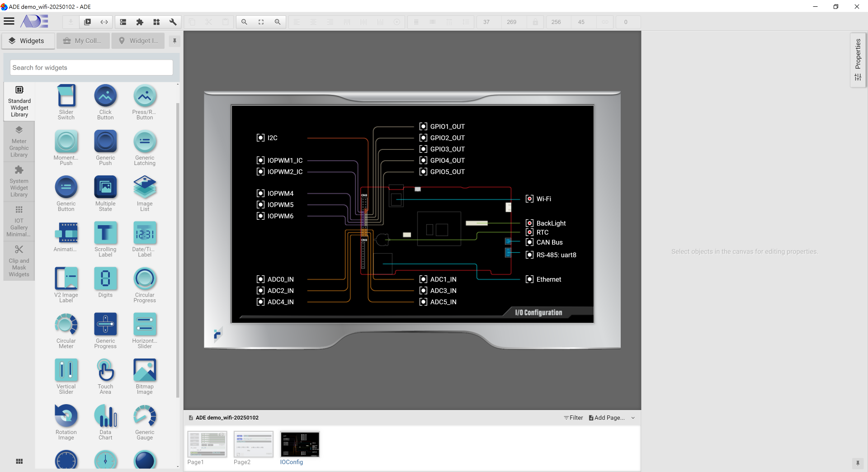The image size is (868, 472).
Task: Click the fit-to-screen zoom icon
Action: pos(261,22)
